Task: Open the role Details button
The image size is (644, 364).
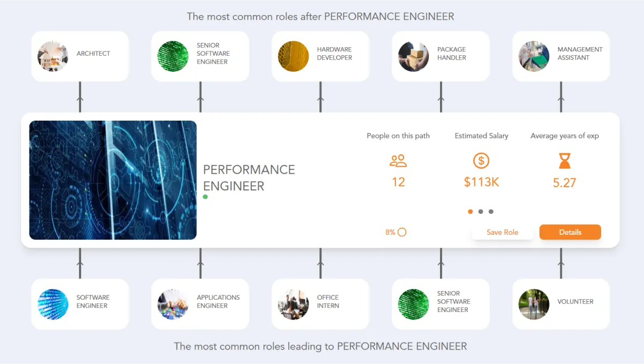Action: tap(570, 232)
